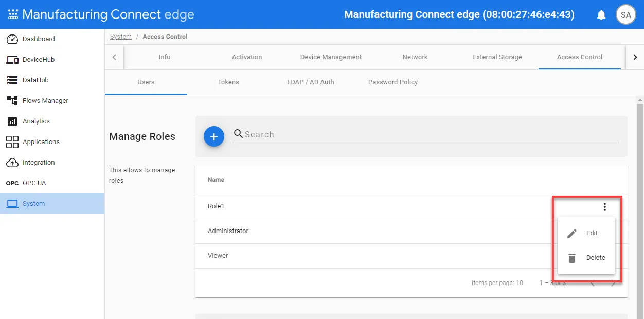644x319 pixels.
Task: Click the DeviceHub icon in sidebar
Action: coord(12,60)
